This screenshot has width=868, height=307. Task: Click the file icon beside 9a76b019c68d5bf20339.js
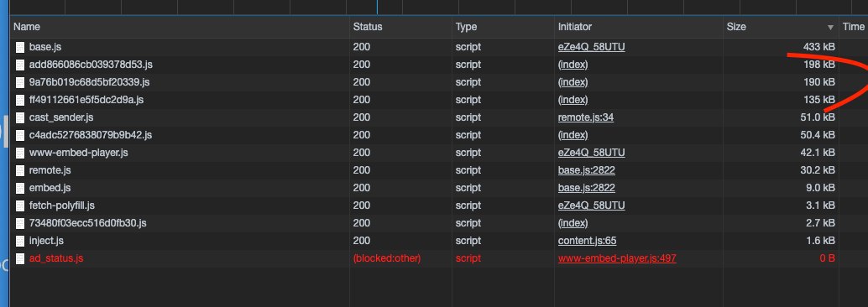(x=20, y=83)
